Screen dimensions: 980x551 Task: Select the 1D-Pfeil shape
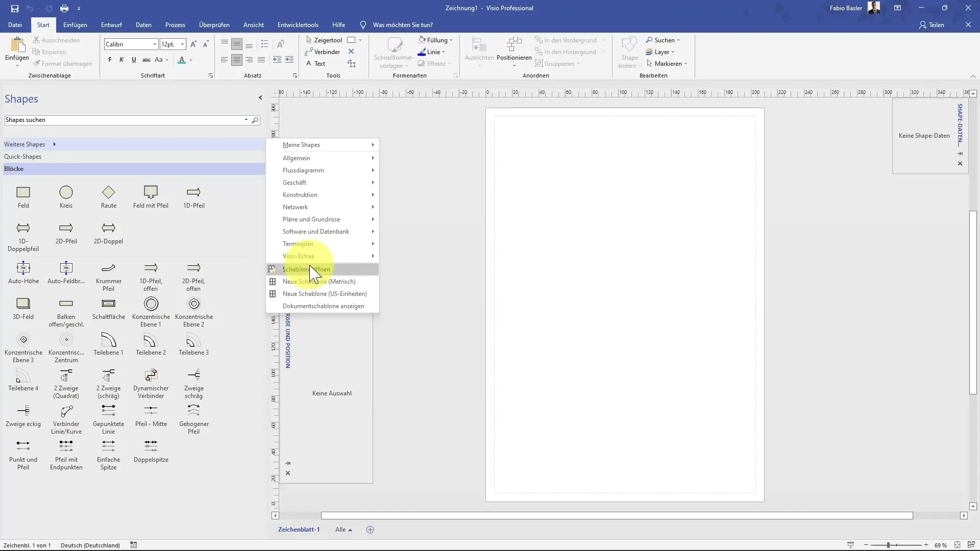(193, 197)
